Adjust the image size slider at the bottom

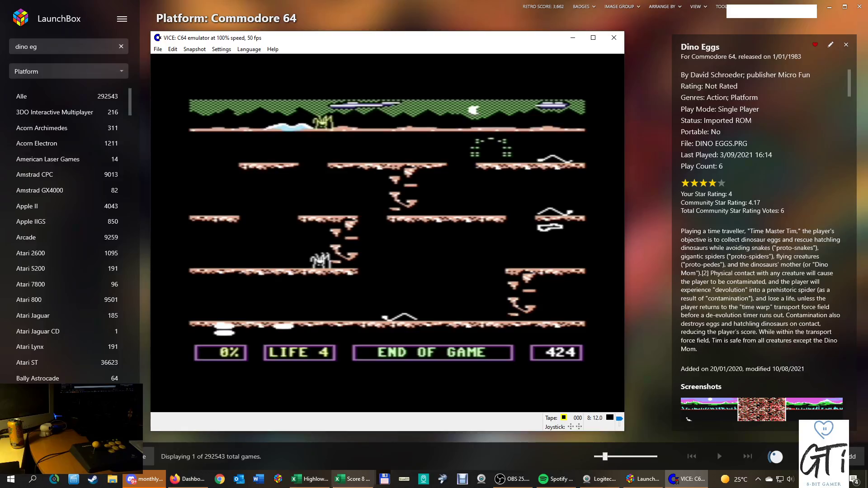pyautogui.click(x=605, y=456)
